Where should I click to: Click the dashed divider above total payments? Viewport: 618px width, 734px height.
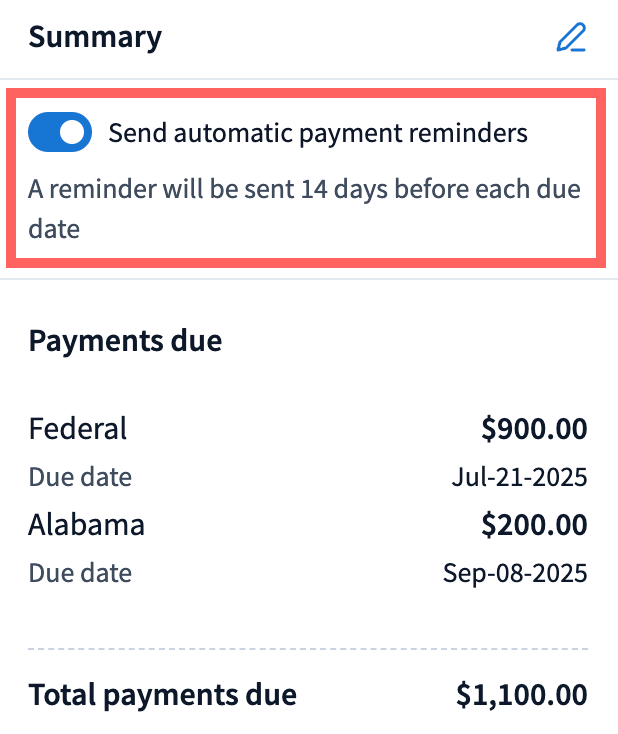point(308,649)
